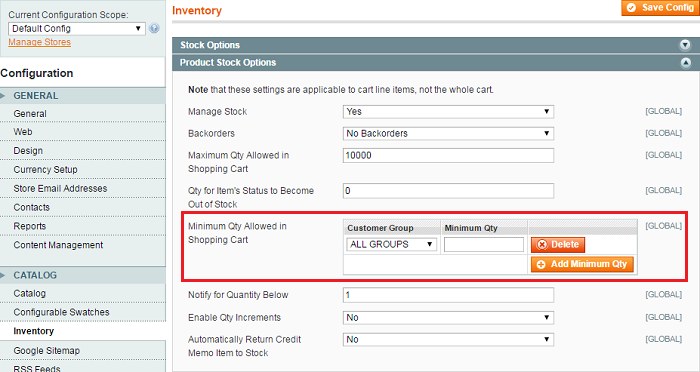Open the ALL GROUPS customer group dropdown
This screenshot has width=700, height=372.
tap(392, 244)
